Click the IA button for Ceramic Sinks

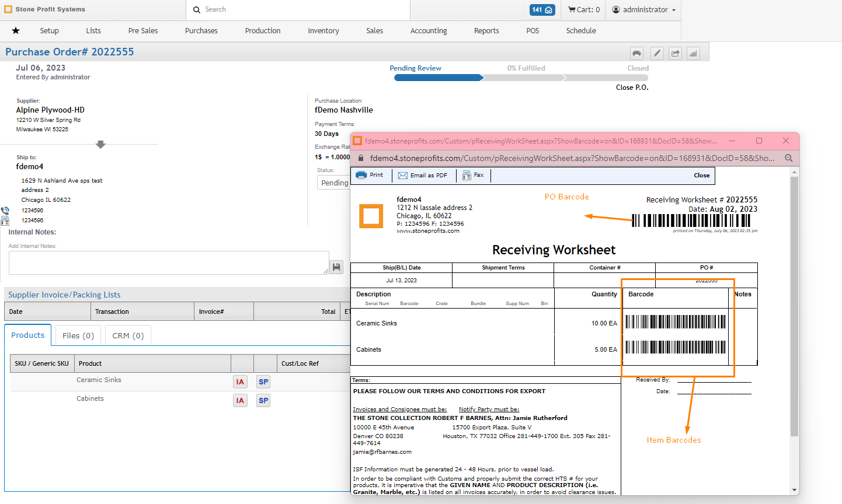pos(240,382)
